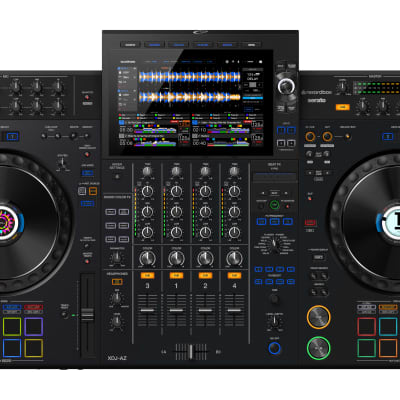Viewport: 400px width, 400px height.
Task: Tap the green circular button in Beat FX section
Action: click(274, 205)
